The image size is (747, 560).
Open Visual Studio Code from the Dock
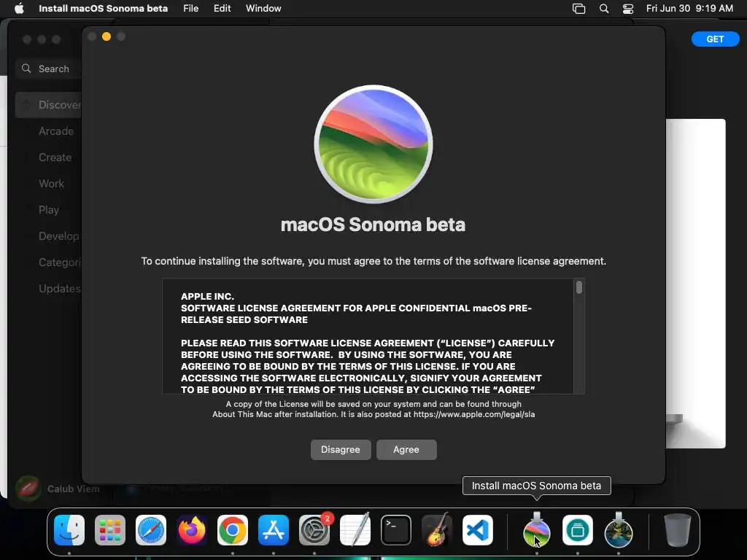477,530
